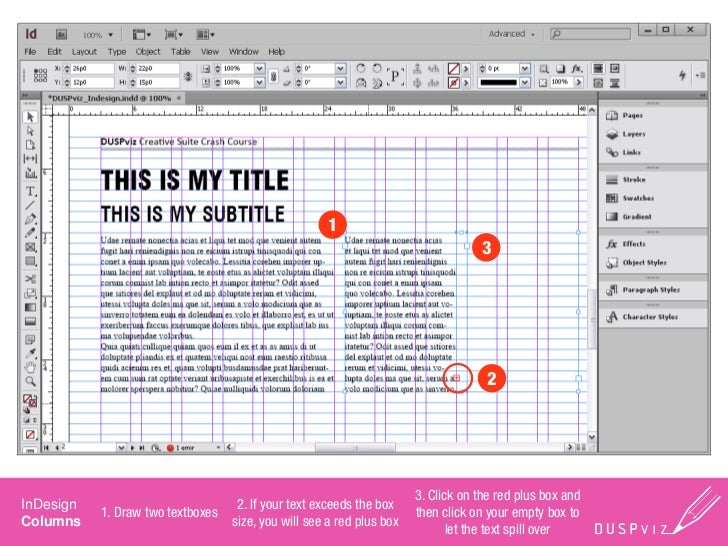Toggle the fill and stroke swatch in the toolbox
The image size is (728, 546).
(x=30, y=402)
